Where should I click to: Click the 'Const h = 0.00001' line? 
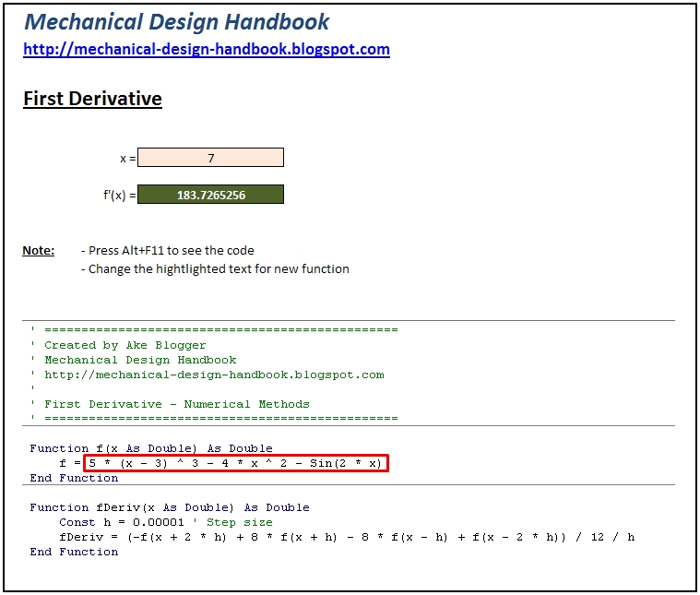pyautogui.click(x=122, y=522)
